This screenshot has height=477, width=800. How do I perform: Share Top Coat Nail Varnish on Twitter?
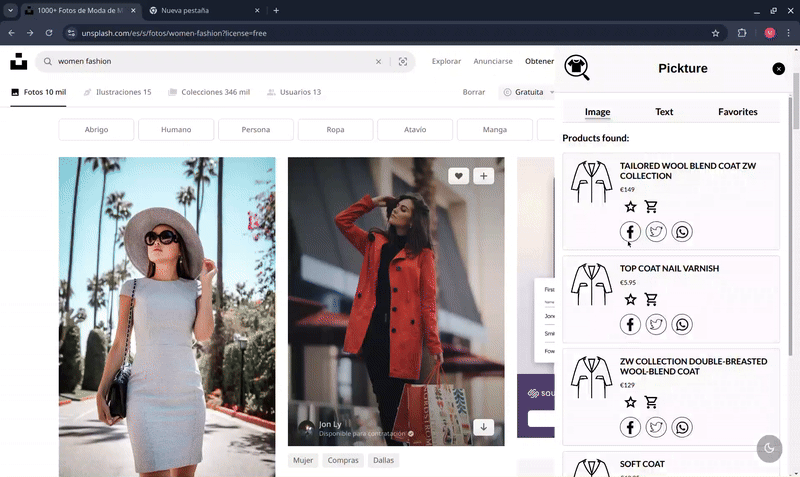656,324
